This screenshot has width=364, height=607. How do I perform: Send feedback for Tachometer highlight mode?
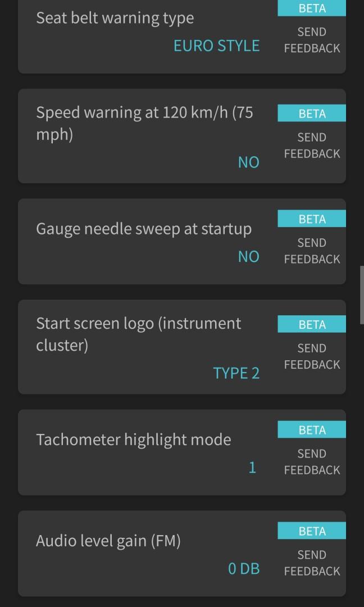click(x=312, y=462)
